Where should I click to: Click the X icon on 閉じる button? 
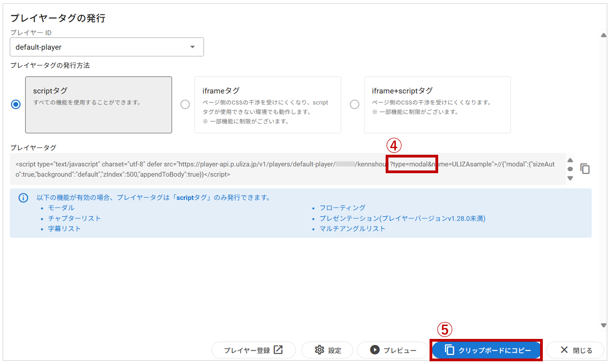click(x=564, y=350)
